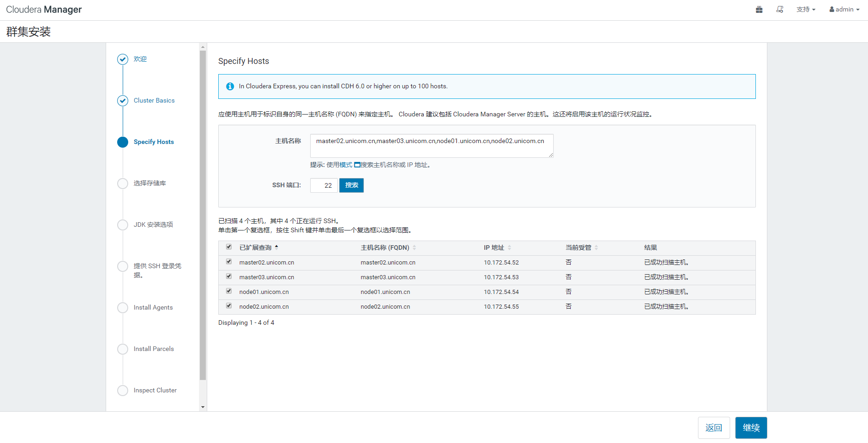The image size is (868, 443).
Task: Open the 支持 dropdown menu
Action: coord(806,9)
